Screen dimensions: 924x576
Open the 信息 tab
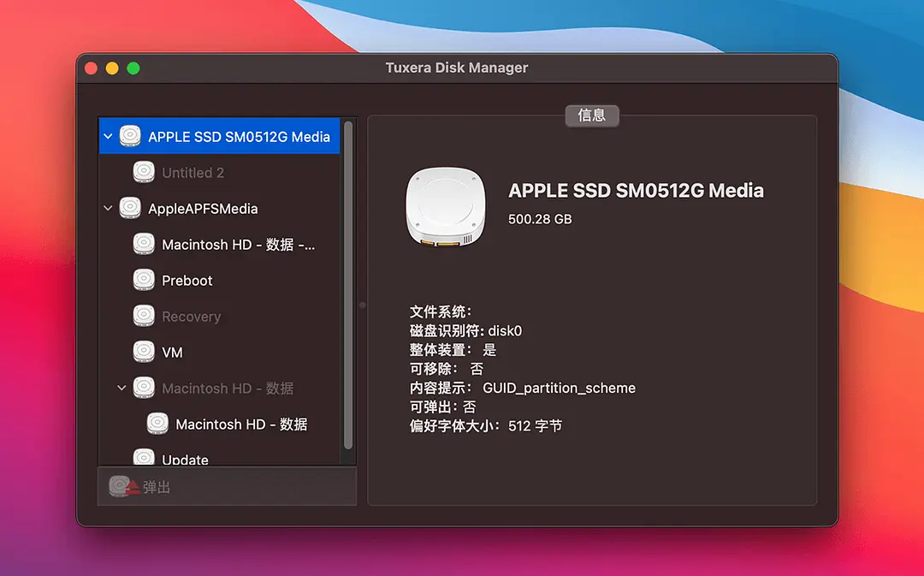(592, 116)
